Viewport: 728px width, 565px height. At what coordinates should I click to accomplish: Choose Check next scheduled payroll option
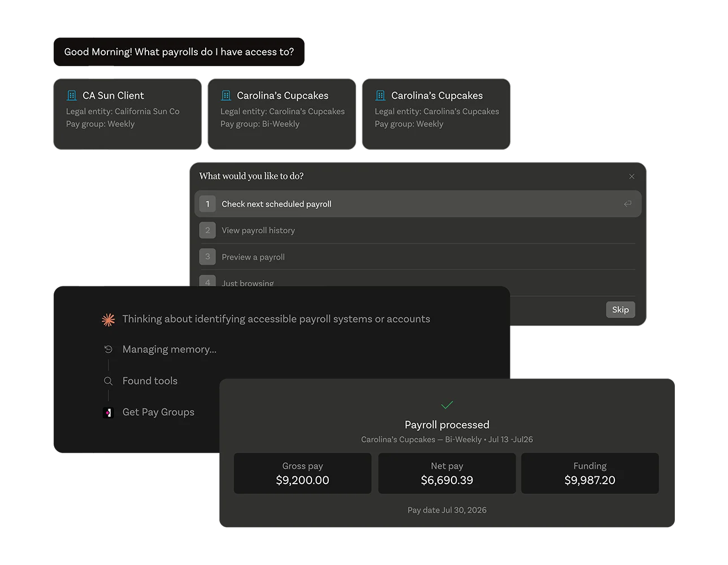pyautogui.click(x=418, y=204)
